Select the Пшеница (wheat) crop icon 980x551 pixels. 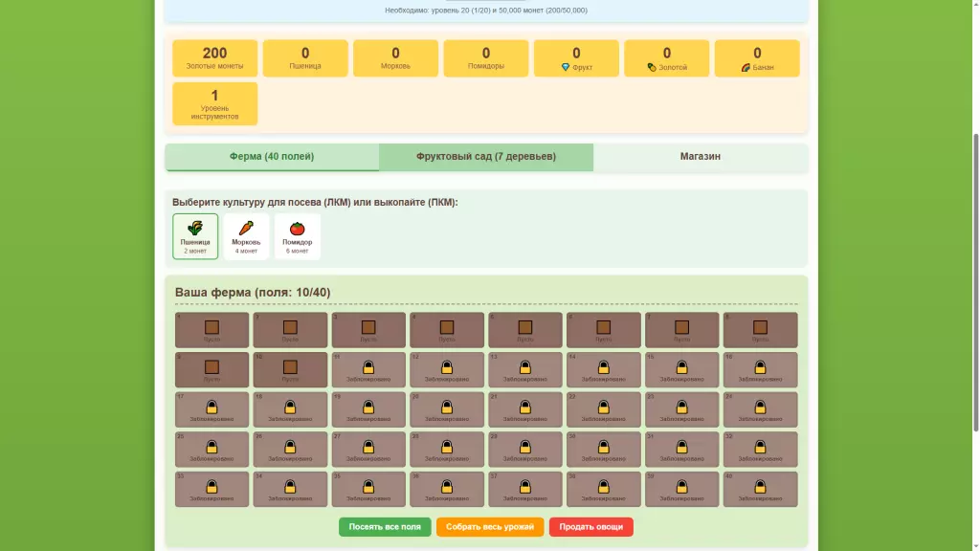pyautogui.click(x=195, y=235)
